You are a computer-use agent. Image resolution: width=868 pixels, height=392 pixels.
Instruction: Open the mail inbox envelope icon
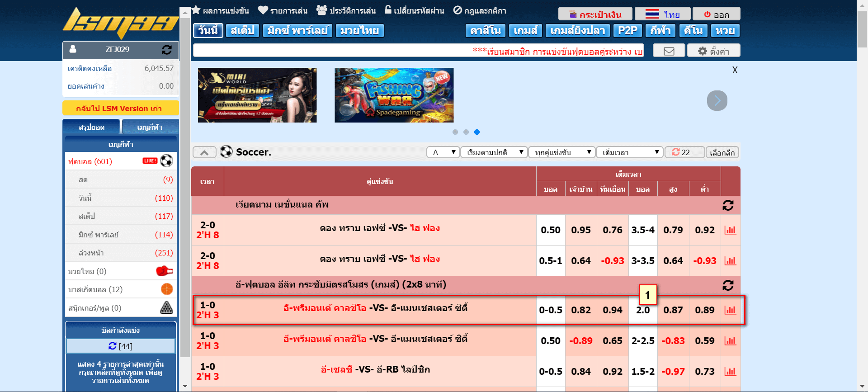pos(669,51)
